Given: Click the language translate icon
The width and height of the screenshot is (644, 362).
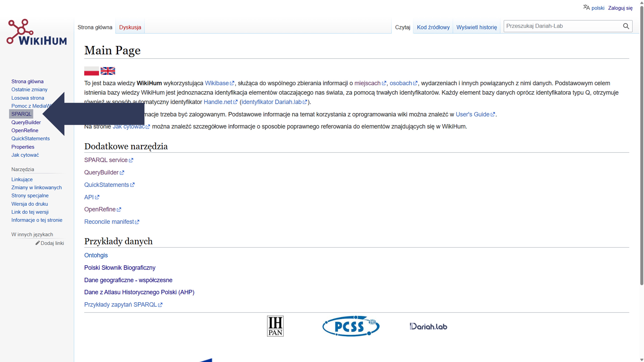Looking at the screenshot, I should (x=586, y=7).
